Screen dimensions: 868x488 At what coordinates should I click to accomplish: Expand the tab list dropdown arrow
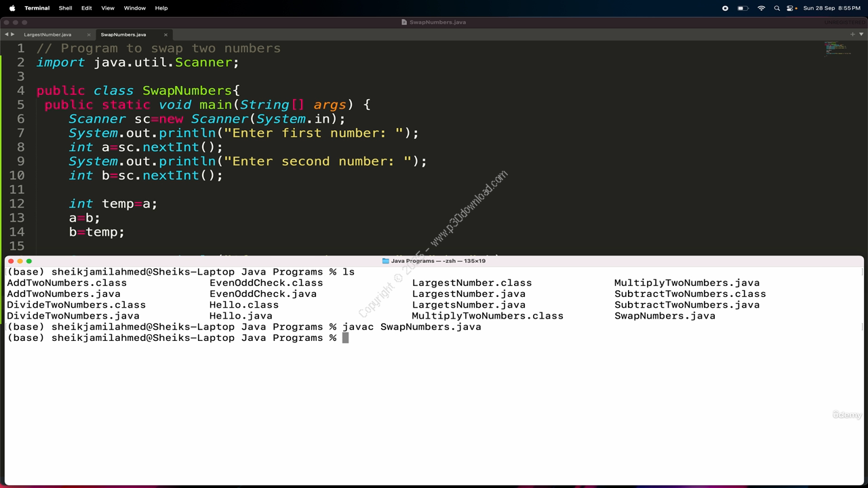click(x=861, y=34)
